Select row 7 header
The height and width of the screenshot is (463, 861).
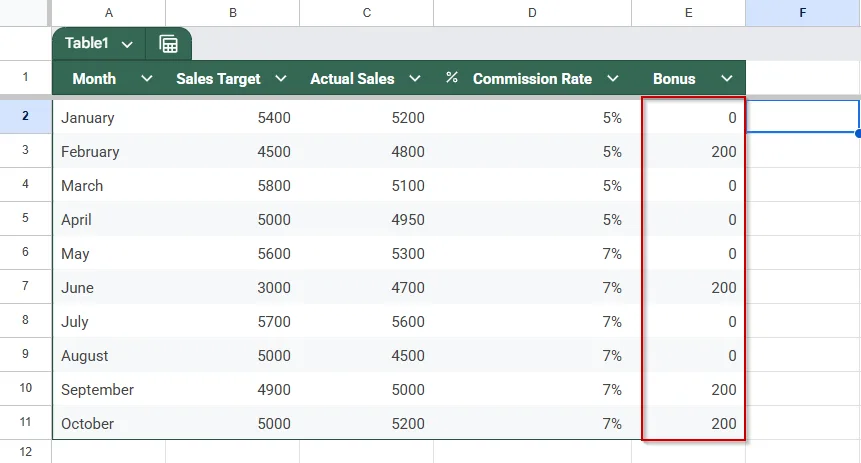[x=25, y=286]
